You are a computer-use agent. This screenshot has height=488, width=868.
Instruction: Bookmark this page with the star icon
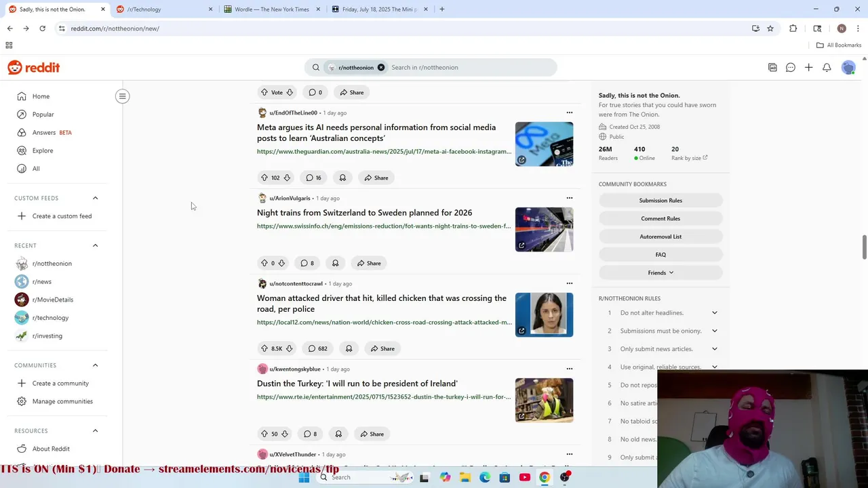(x=770, y=28)
